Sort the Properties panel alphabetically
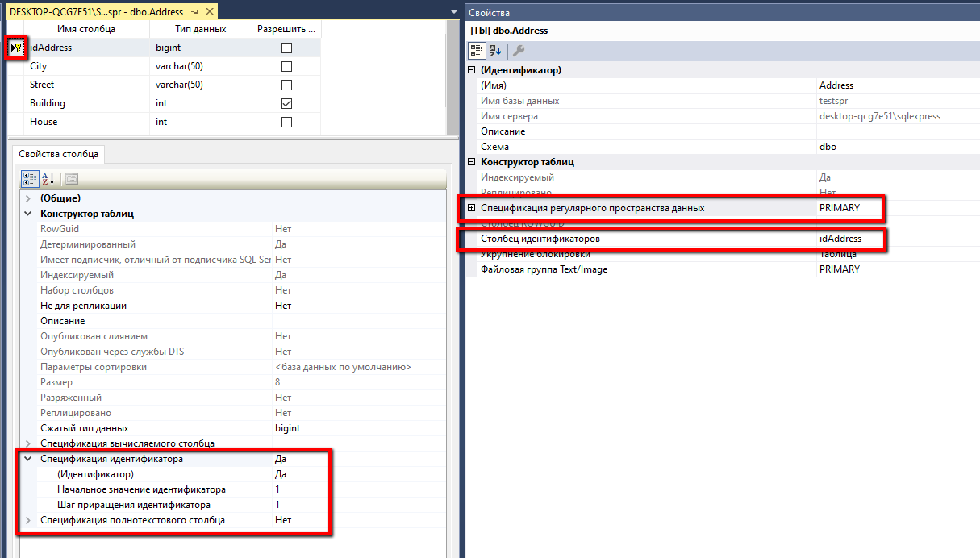Screen dimensions: 980x558 click(495, 51)
